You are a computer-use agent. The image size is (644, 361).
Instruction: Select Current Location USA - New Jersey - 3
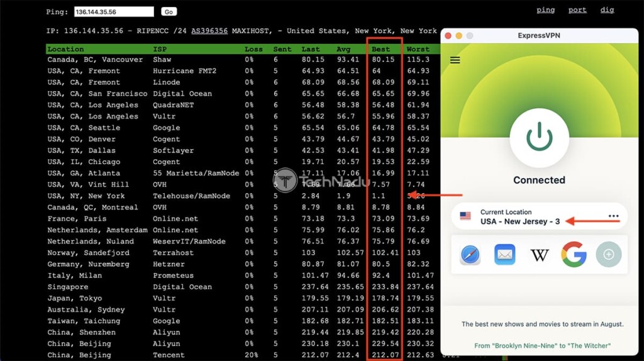(539, 216)
